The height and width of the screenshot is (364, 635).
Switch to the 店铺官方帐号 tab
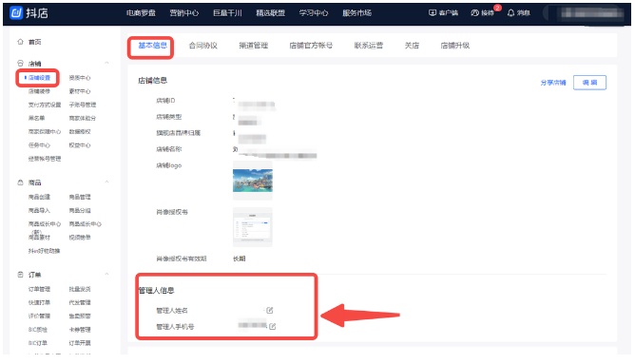[311, 46]
